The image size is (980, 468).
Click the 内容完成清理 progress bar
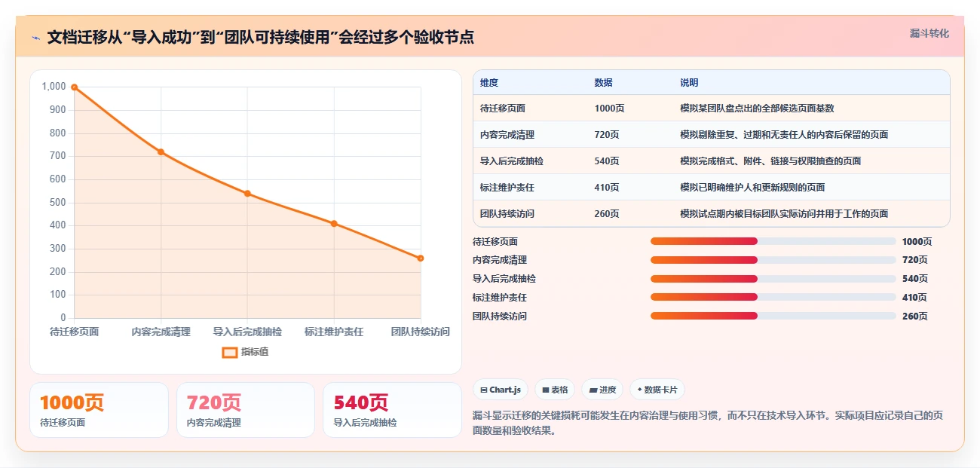pyautogui.click(x=773, y=260)
